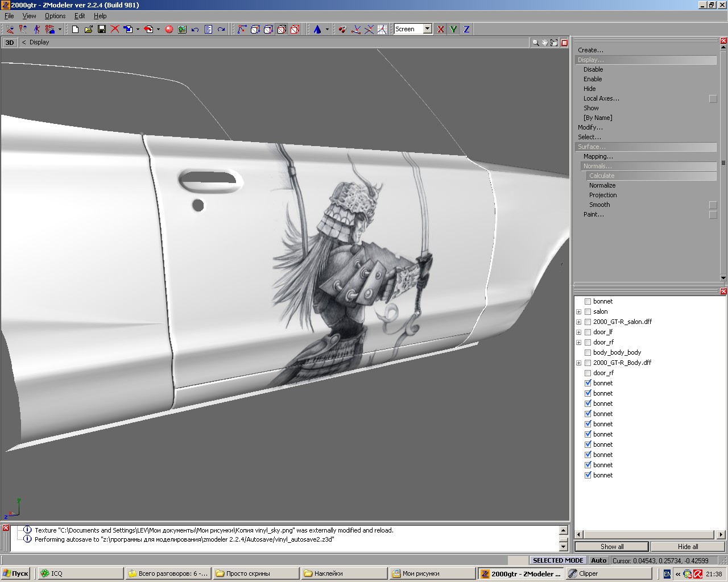Click the blue lined document toolbar icon
This screenshot has width=728, height=582.
[x=208, y=29]
